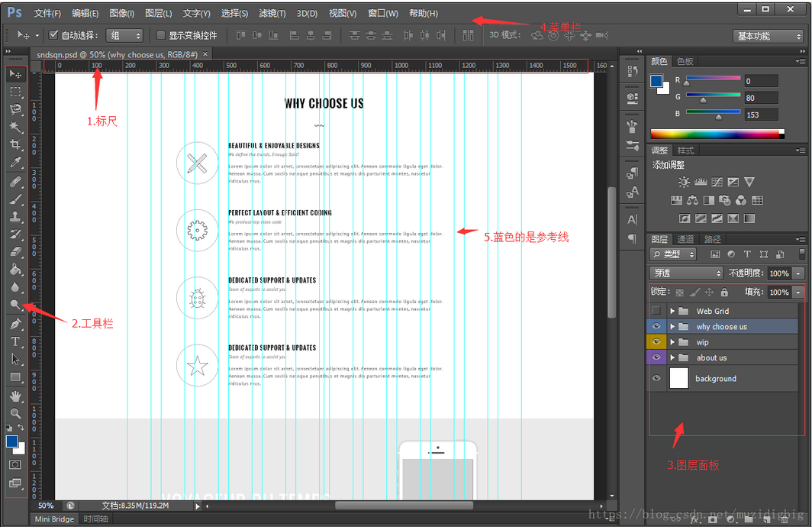
Task: Switch to the 样式 tab
Action: coord(685,150)
